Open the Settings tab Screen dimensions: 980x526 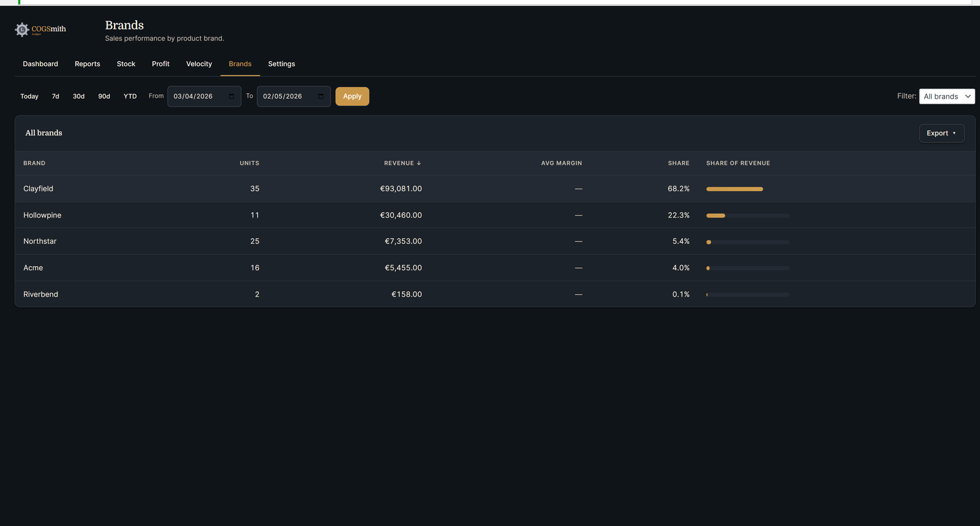[x=282, y=64]
